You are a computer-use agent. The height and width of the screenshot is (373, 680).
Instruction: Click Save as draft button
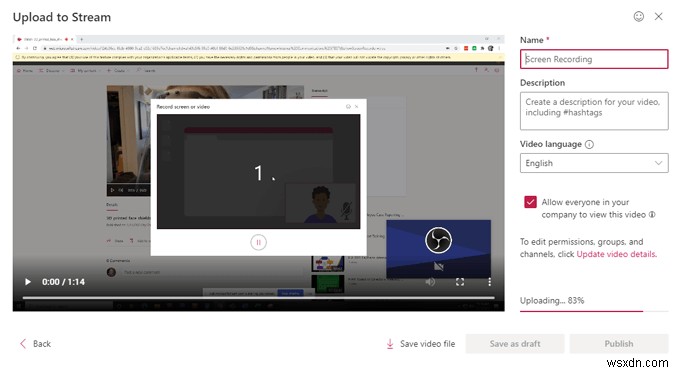tap(515, 344)
